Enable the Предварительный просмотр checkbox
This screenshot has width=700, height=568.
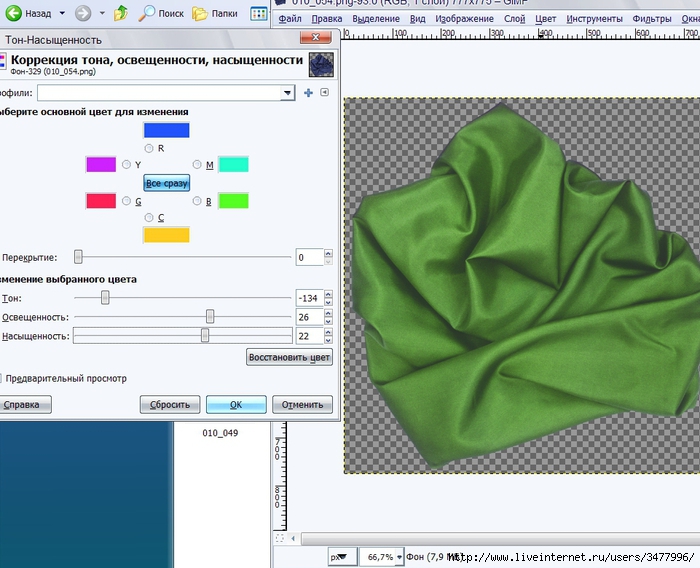0,378
